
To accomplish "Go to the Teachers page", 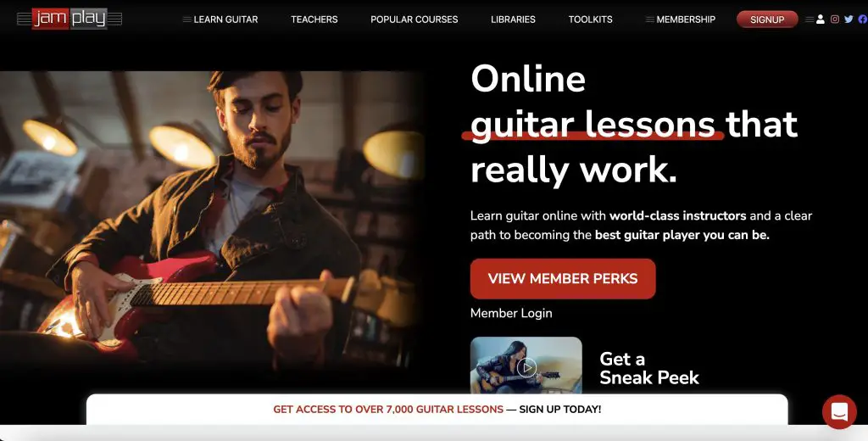I will pyautogui.click(x=314, y=20).
